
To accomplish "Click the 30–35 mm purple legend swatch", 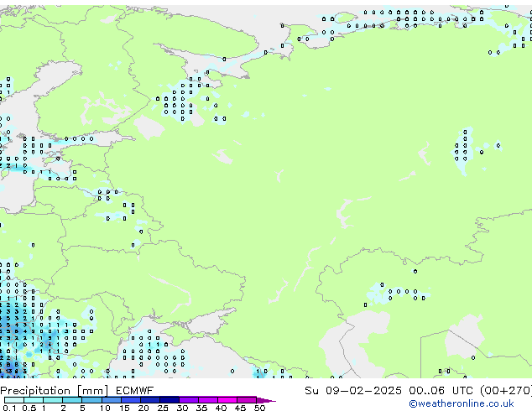I will (191, 400).
